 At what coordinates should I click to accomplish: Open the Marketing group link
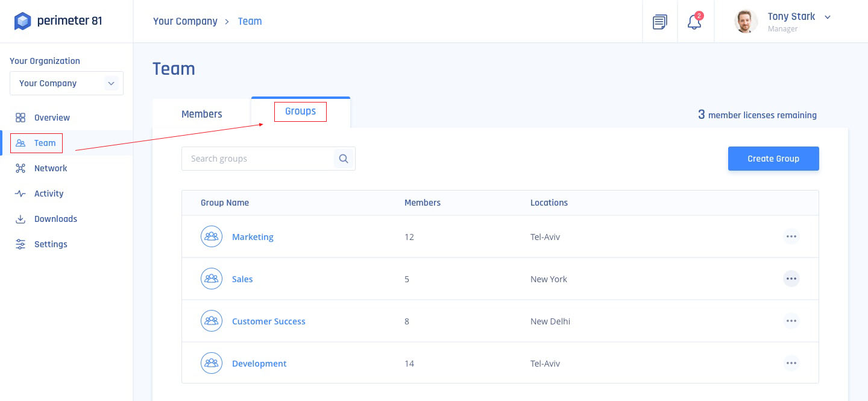point(253,237)
